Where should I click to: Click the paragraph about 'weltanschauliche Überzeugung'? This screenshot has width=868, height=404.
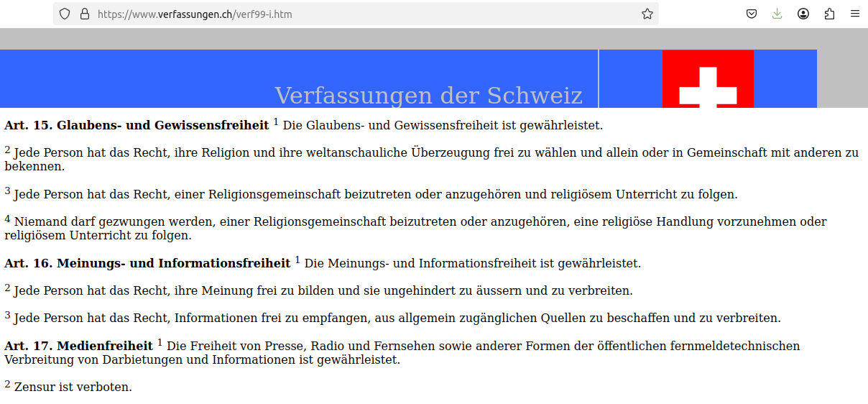(431, 159)
